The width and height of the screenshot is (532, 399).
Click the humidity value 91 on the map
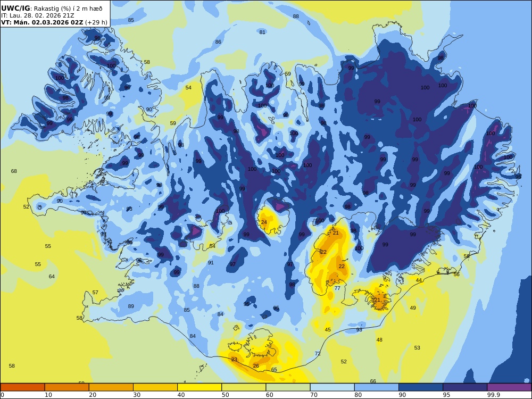coord(211,263)
